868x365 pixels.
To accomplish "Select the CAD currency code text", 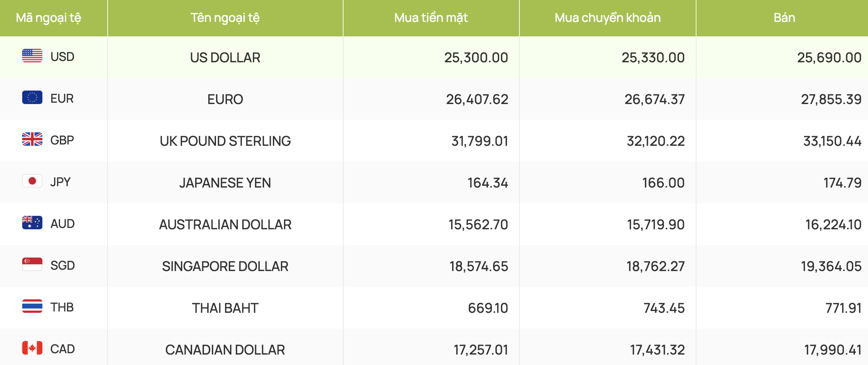I will click(x=62, y=349).
